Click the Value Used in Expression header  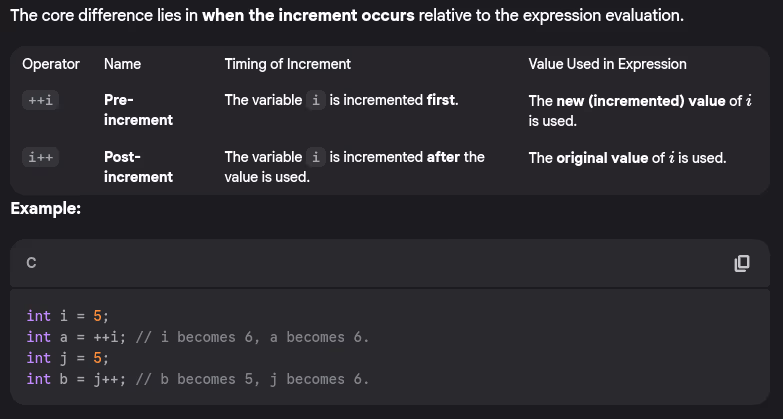click(x=607, y=64)
